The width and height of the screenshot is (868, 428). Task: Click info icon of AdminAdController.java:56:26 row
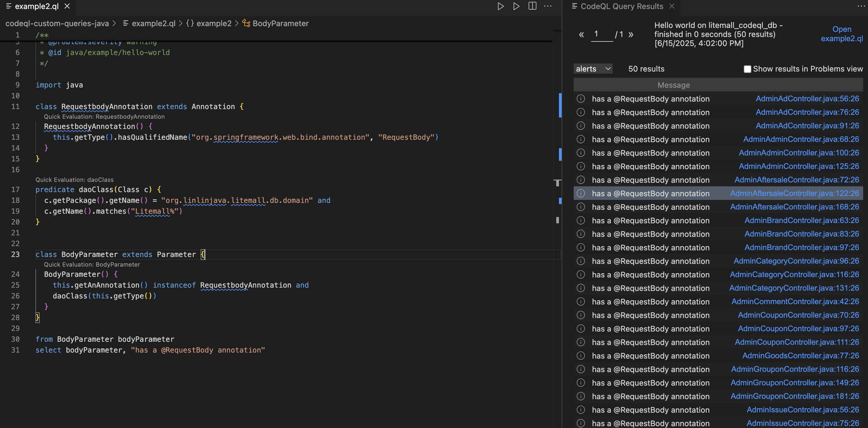pos(581,99)
